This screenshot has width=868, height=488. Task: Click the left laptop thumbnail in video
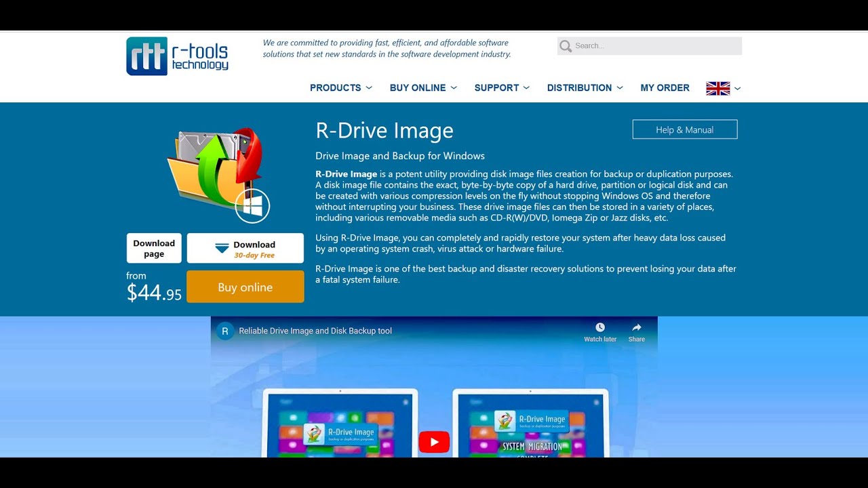tap(340, 423)
